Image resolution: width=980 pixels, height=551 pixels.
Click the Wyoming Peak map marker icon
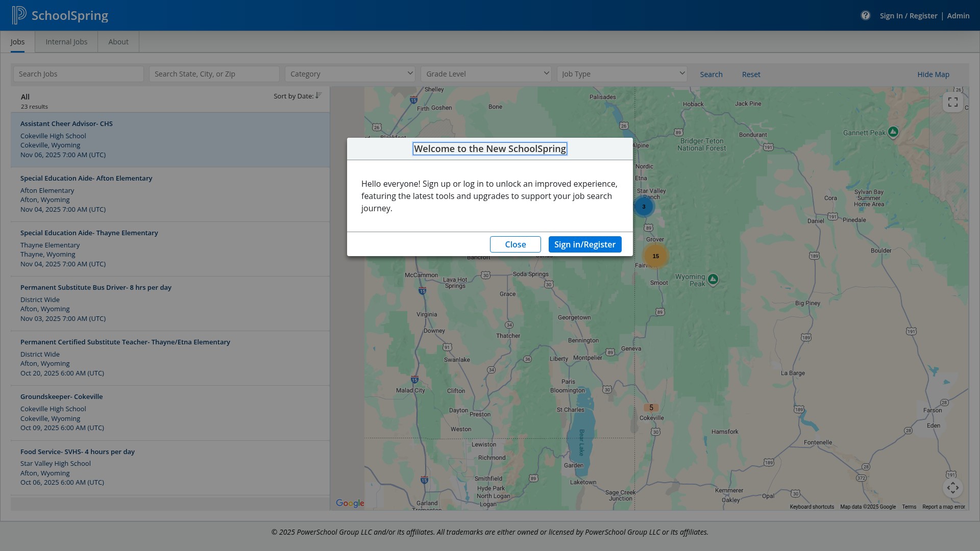(713, 279)
